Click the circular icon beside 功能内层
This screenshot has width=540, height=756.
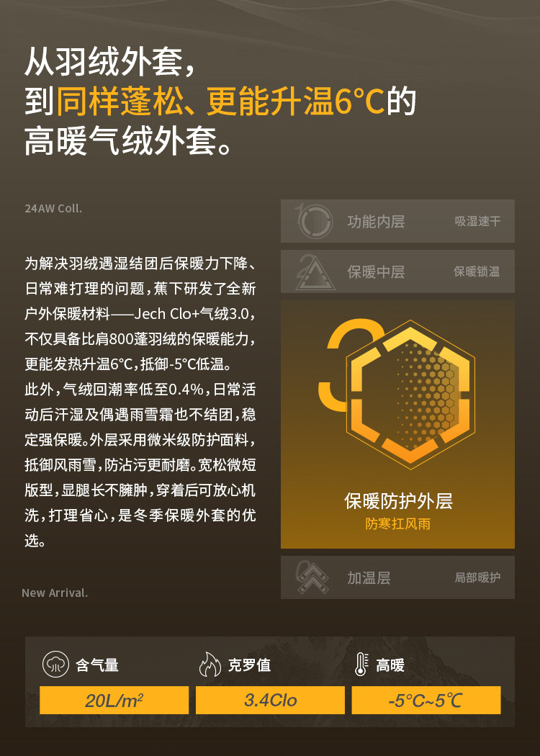pyautogui.click(x=315, y=221)
